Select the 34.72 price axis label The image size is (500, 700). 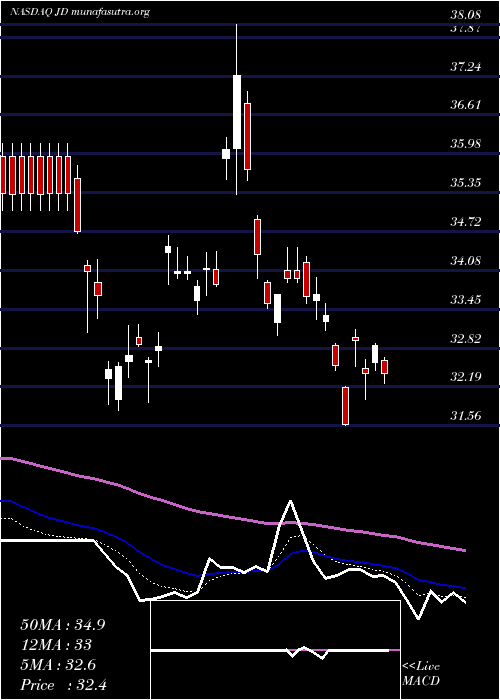pos(466,221)
